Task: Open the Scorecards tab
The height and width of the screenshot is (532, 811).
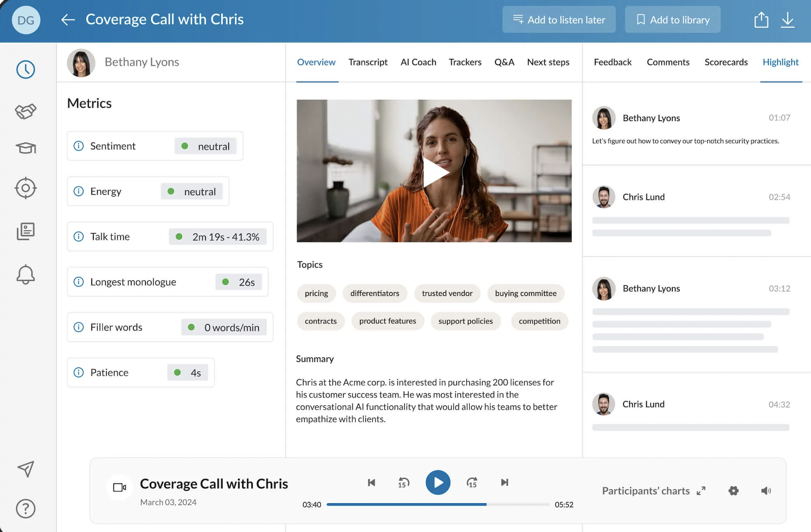Action: click(726, 62)
